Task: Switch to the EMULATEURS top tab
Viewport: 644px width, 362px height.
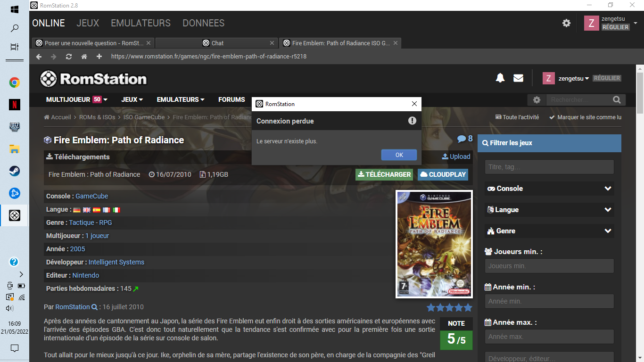Action: pyautogui.click(x=140, y=23)
